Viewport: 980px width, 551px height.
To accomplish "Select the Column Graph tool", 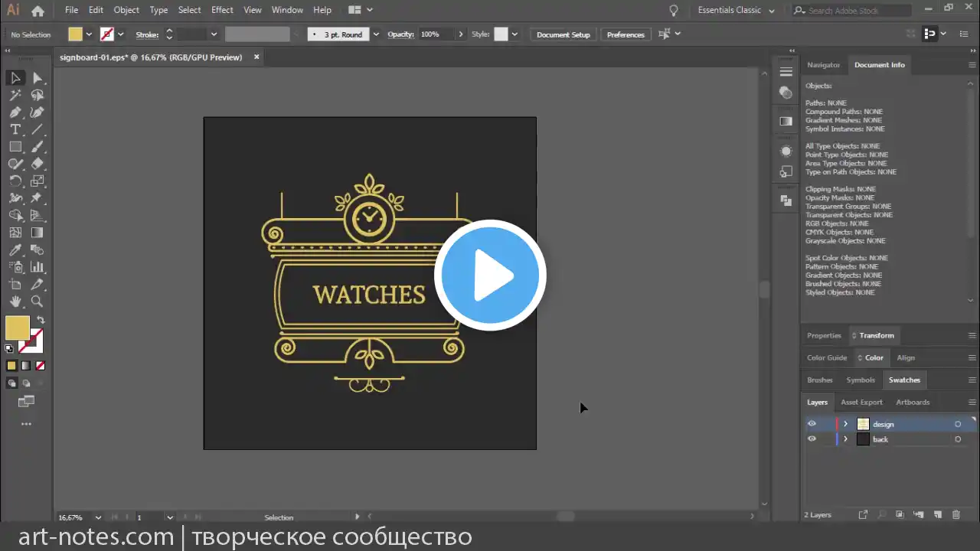I will click(x=37, y=267).
